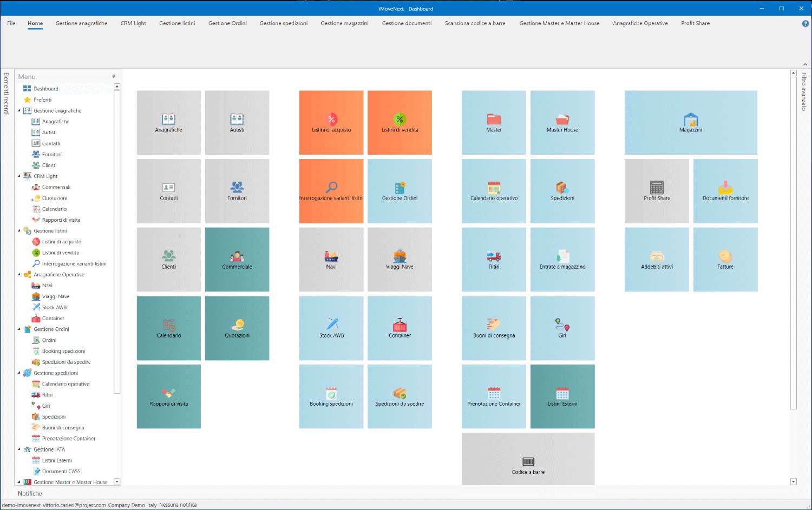
Task: Click the right vertical scrollbar down arrow
Action: click(794, 481)
